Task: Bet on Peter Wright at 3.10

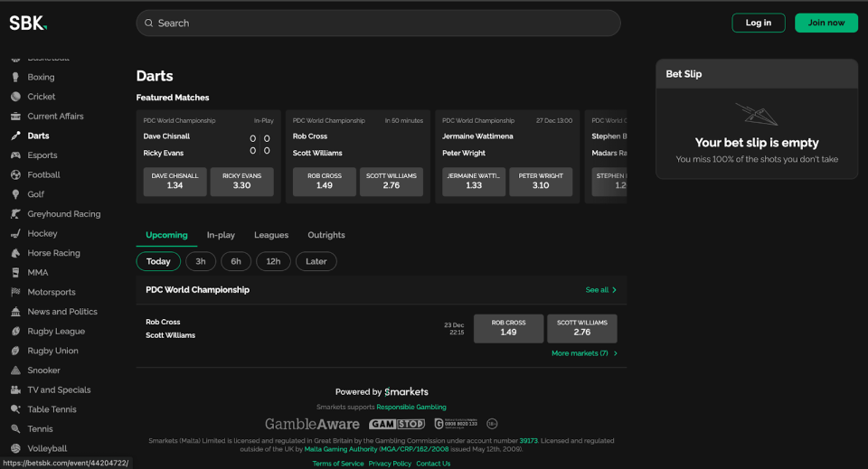Action: point(541,182)
